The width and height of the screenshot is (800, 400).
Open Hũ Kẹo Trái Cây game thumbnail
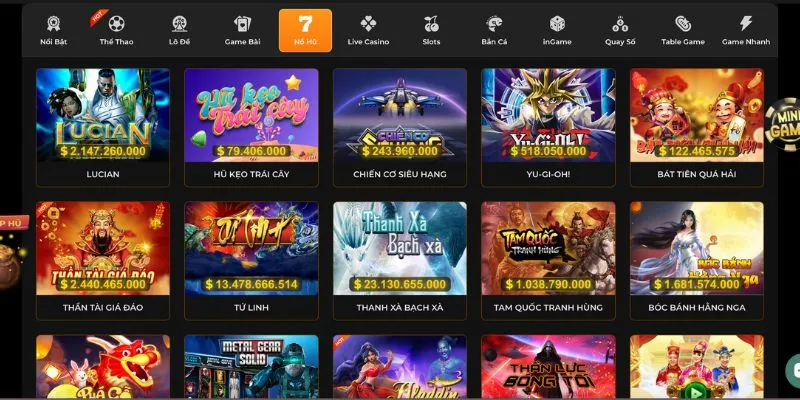click(x=252, y=115)
